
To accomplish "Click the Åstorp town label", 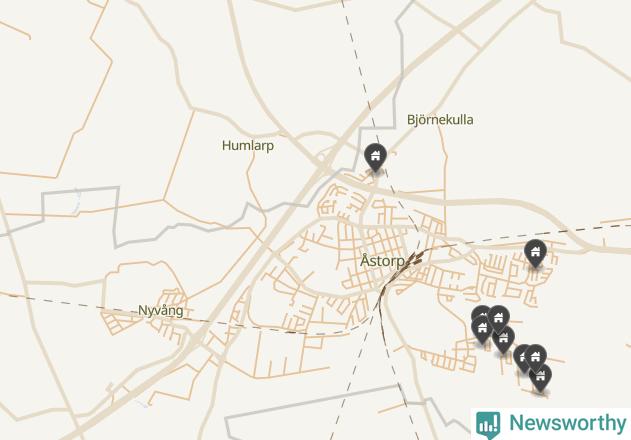I will [x=382, y=261].
